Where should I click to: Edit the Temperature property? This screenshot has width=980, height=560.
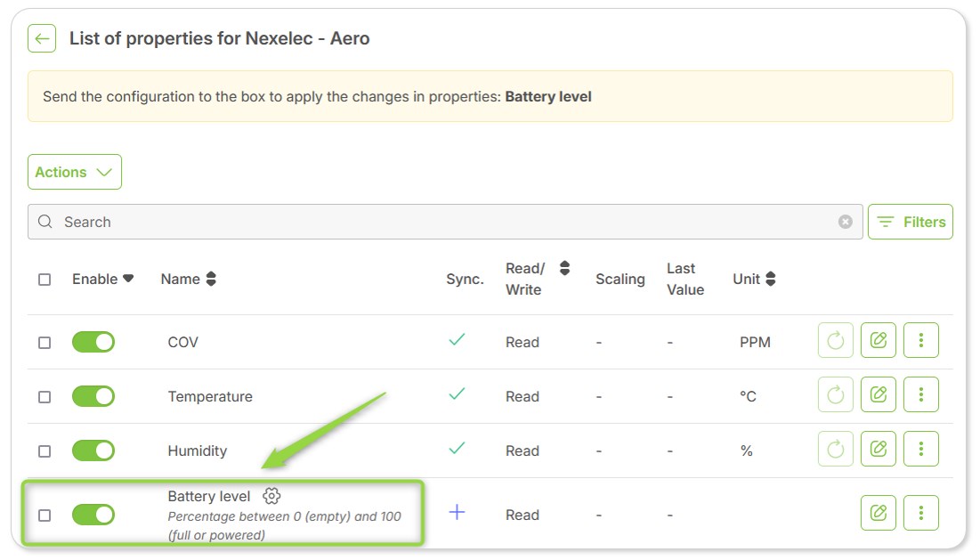[x=879, y=394]
